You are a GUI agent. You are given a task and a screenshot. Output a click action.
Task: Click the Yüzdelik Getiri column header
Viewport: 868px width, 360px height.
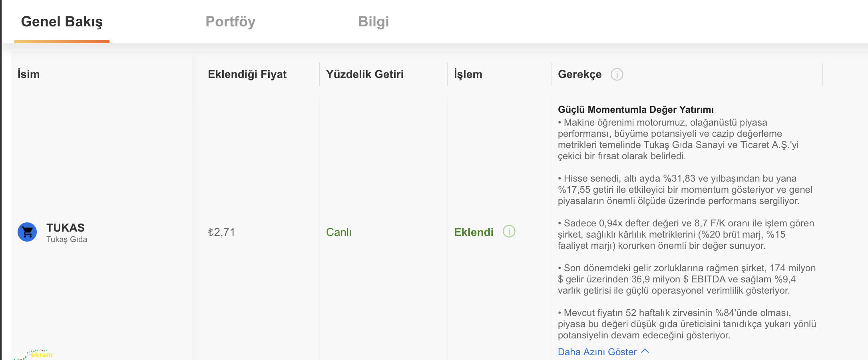(364, 74)
